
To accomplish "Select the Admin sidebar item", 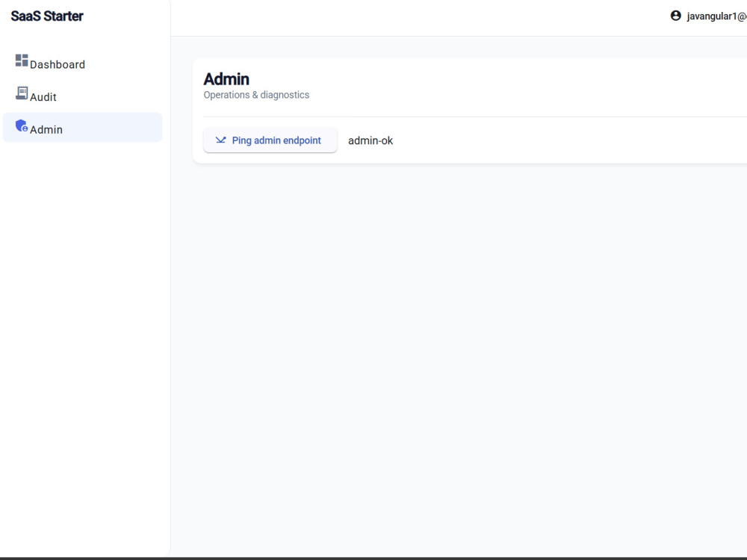I will pos(82,127).
